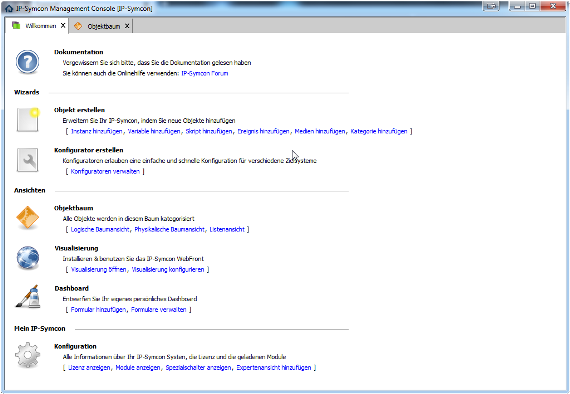
Task: Click the leftmost title bar control button
Action: click(491, 6)
